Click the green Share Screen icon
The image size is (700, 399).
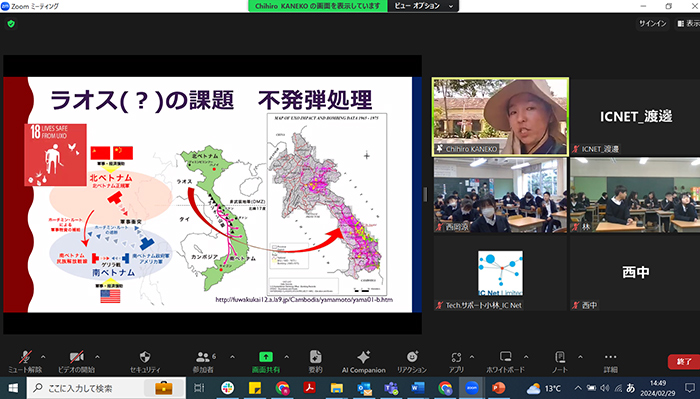(266, 357)
